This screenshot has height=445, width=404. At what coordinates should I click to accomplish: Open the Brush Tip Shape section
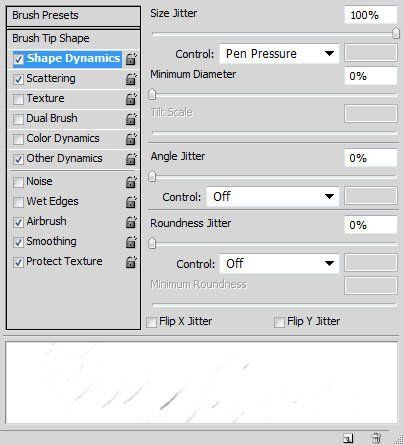pyautogui.click(x=73, y=38)
